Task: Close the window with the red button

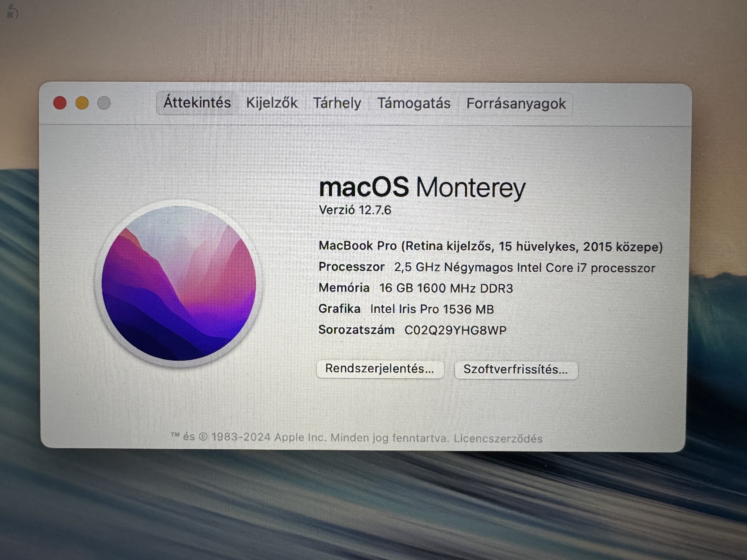Action: 60,103
